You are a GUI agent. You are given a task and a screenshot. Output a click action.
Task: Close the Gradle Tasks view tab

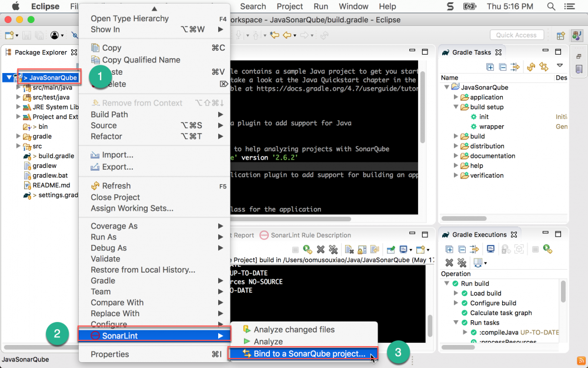(x=499, y=52)
